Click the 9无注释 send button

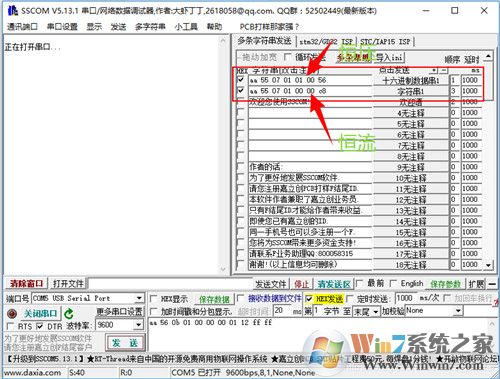coord(411,167)
